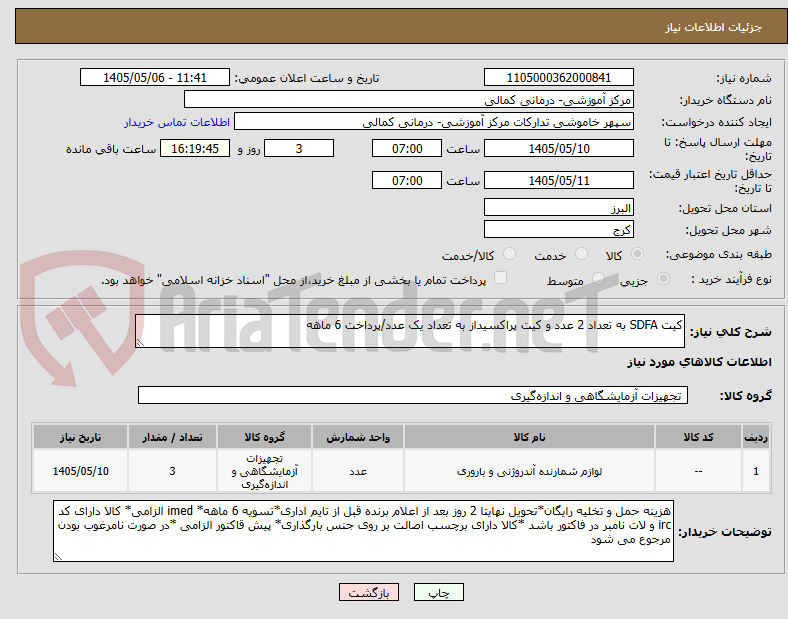Image resolution: width=788 pixels, height=619 pixels.
Task: Click the item name لوازم شمارنده آندروژنی و باروری
Action: pyautogui.click(x=529, y=471)
